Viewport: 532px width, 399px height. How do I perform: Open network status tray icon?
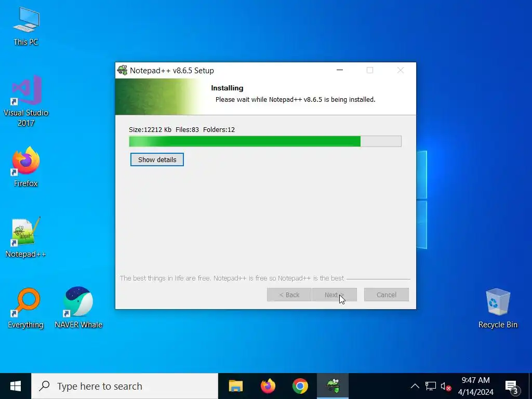(431, 386)
